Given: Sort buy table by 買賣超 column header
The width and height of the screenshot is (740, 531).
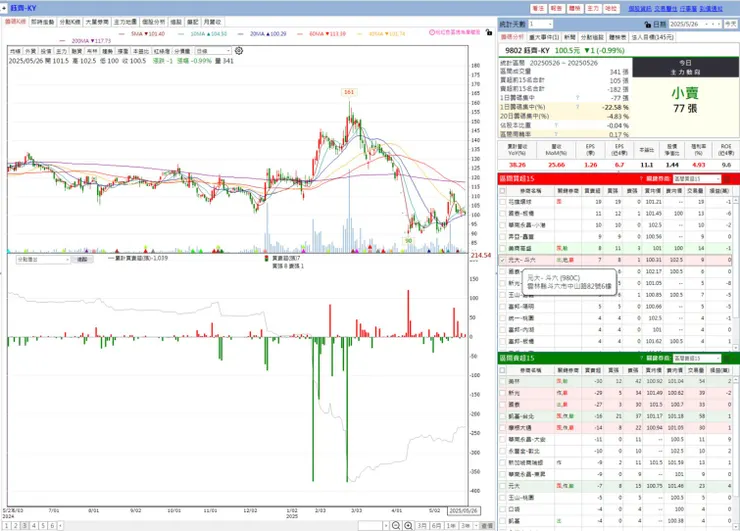Looking at the screenshot, I should pos(592,191).
